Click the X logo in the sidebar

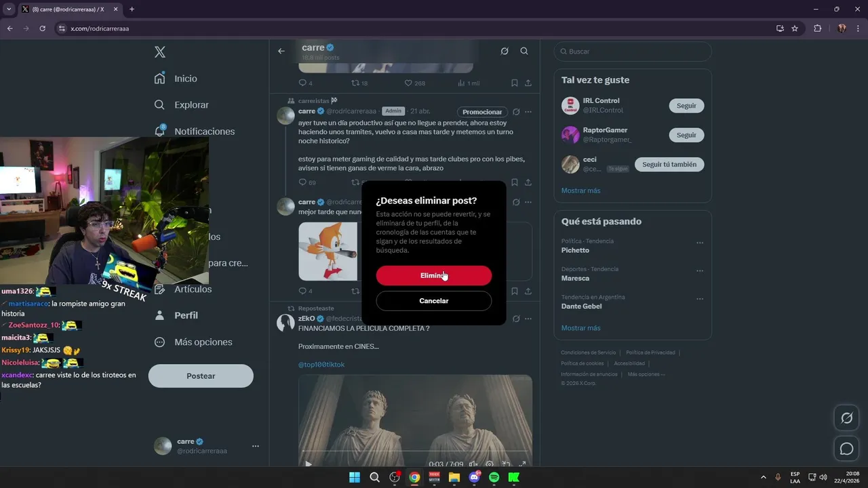click(160, 52)
